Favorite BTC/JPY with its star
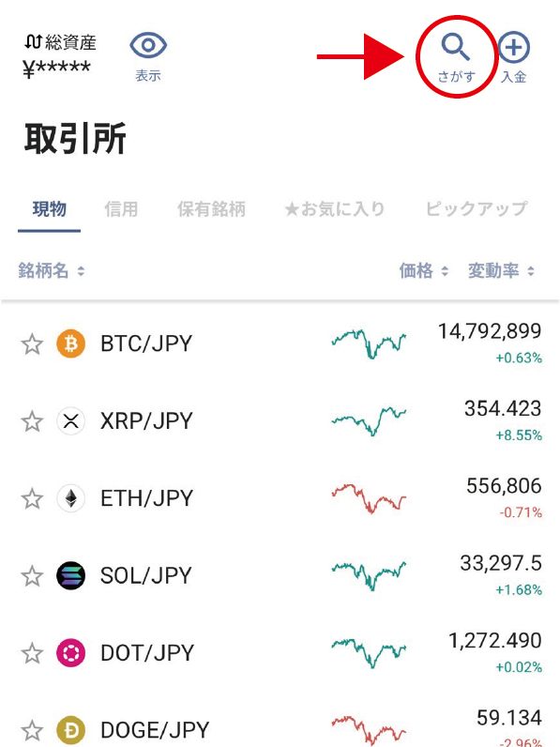Screen dimensions: 560x747 [x=32, y=344]
